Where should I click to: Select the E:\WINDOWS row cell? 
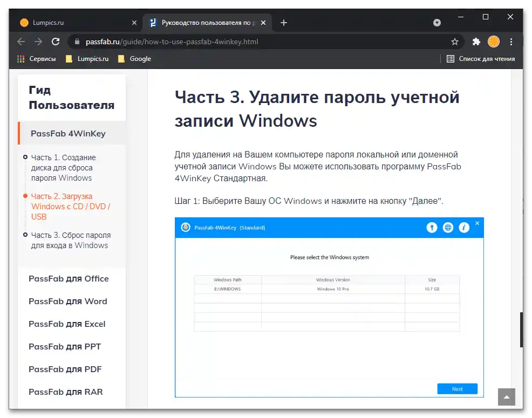coord(227,289)
